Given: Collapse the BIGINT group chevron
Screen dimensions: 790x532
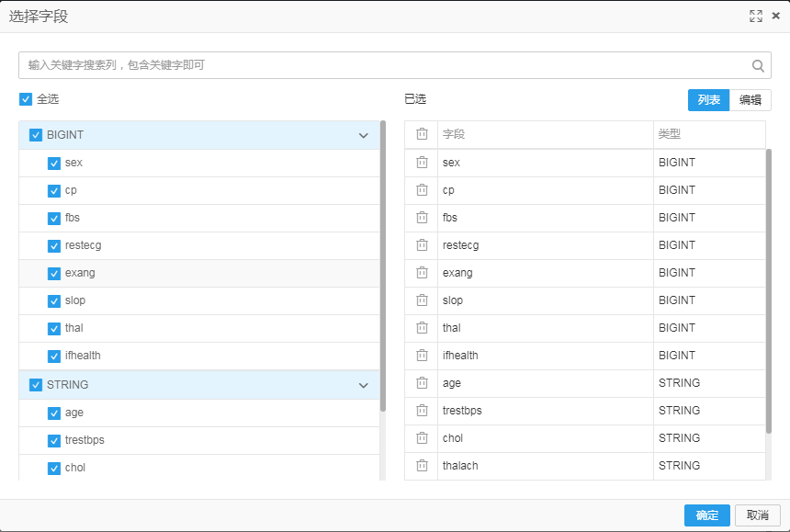Looking at the screenshot, I should click(363, 135).
